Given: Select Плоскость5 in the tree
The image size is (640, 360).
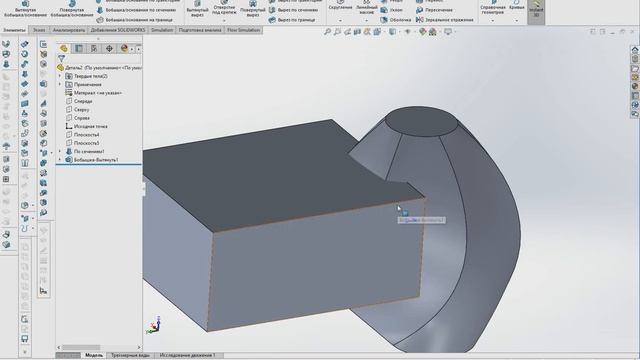Looking at the screenshot, I should tap(82, 143).
